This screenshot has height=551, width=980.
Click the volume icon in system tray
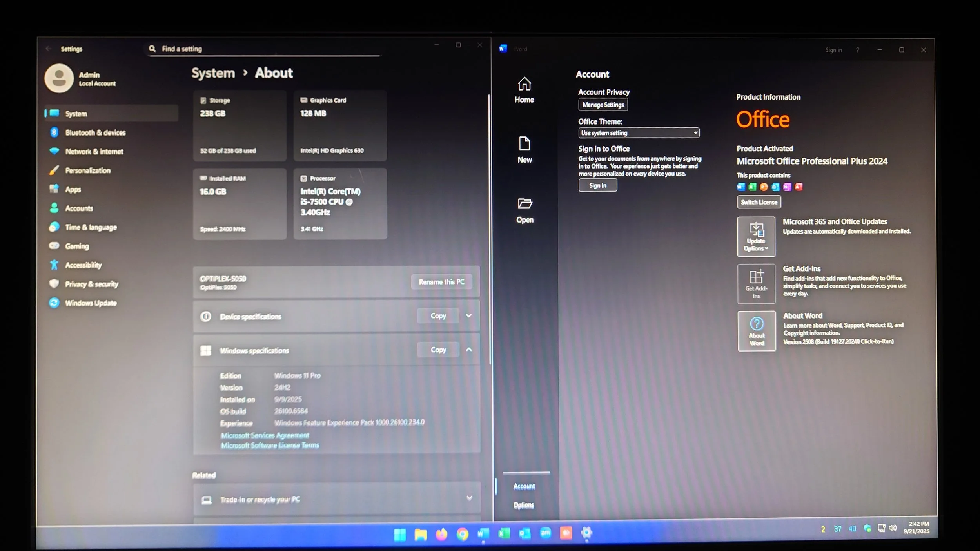click(x=893, y=528)
